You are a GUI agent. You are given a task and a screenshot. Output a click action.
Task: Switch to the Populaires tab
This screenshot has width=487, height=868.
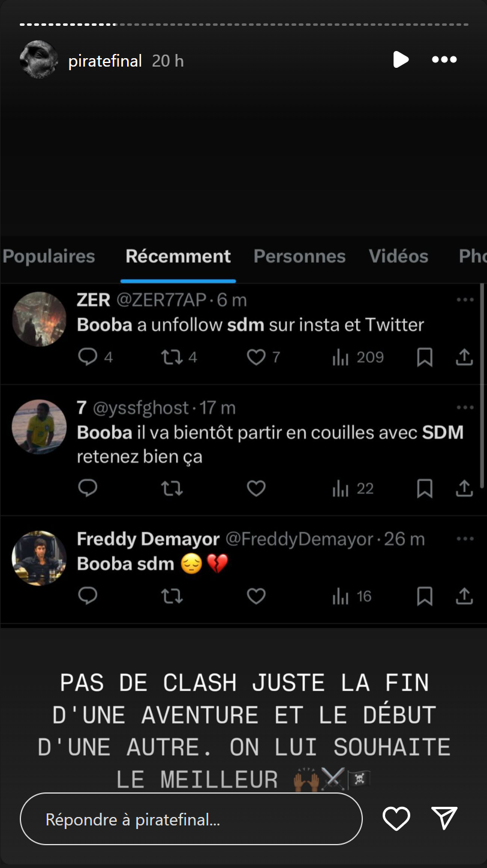click(49, 256)
